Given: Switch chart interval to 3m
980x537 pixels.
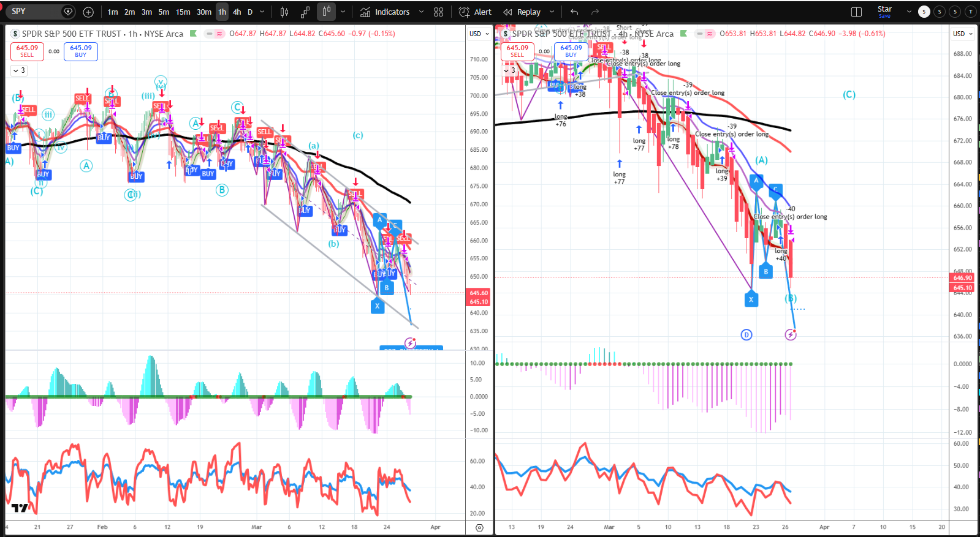Looking at the screenshot, I should click(x=146, y=12).
